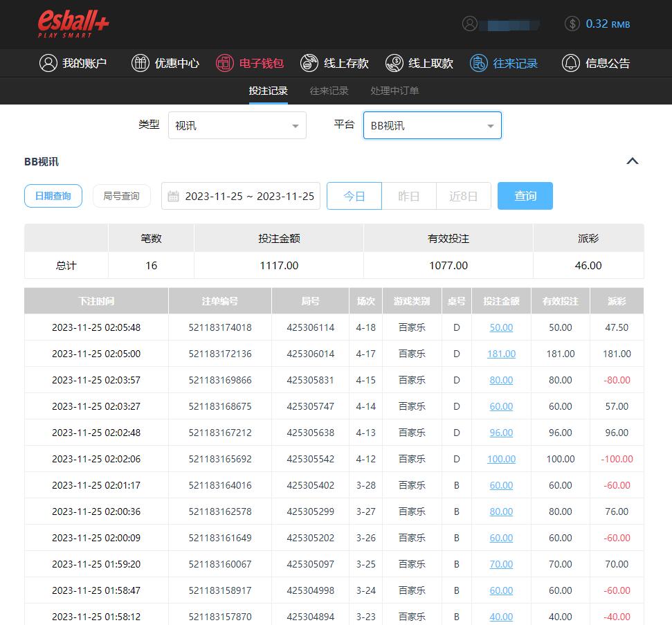Screen dimensions: 672x625
Task: Open the 平台 dropdown showing BB视讯
Action: (433, 125)
